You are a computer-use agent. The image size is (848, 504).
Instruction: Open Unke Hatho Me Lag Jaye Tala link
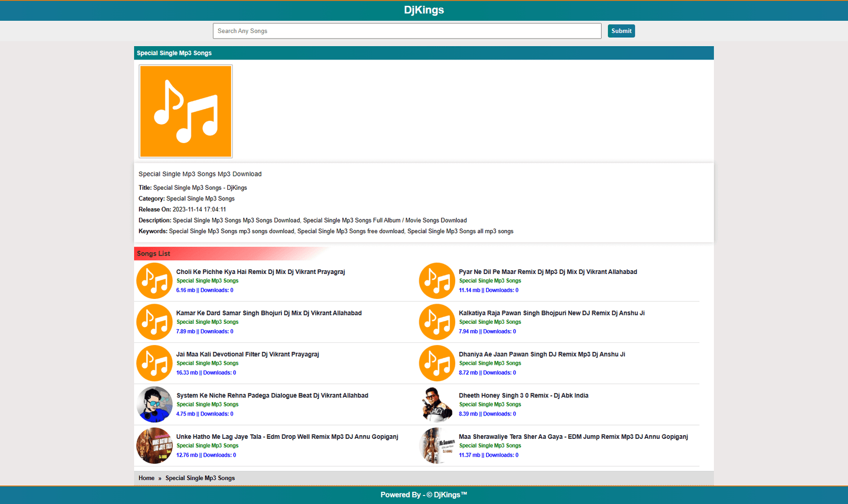point(287,437)
